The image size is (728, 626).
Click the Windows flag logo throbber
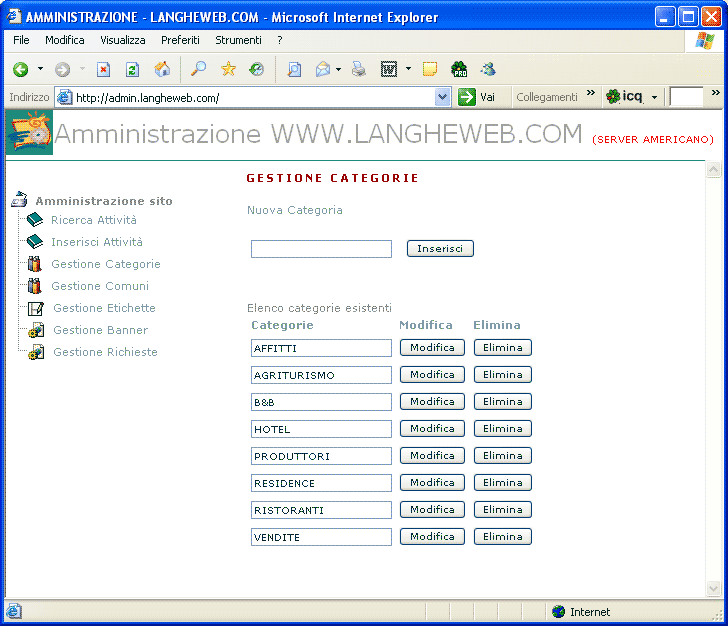click(705, 40)
